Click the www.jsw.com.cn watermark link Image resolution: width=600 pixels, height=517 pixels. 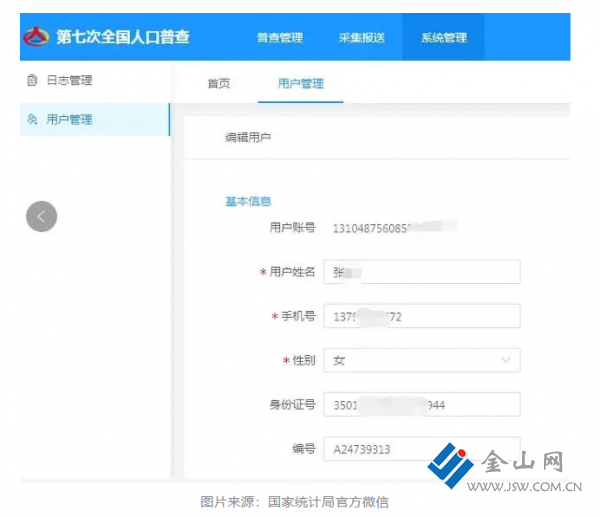pos(530,489)
